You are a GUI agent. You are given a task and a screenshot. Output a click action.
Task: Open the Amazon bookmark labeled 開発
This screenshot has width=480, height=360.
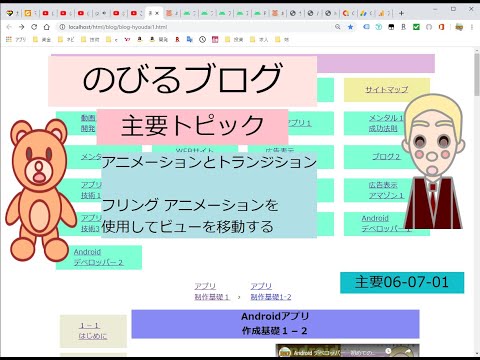pyautogui.click(x=159, y=39)
